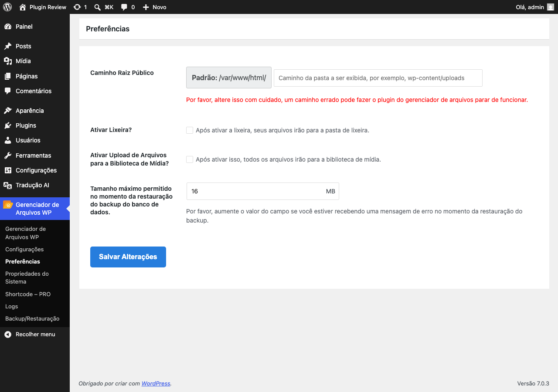Click the Plugins plug icon

(8, 125)
